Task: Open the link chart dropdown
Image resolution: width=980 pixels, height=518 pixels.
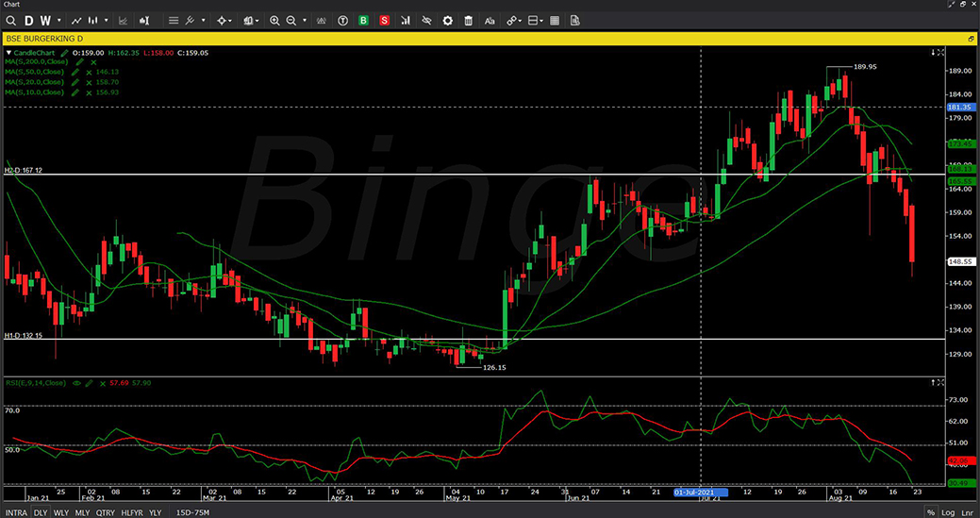Action: pyautogui.click(x=514, y=21)
